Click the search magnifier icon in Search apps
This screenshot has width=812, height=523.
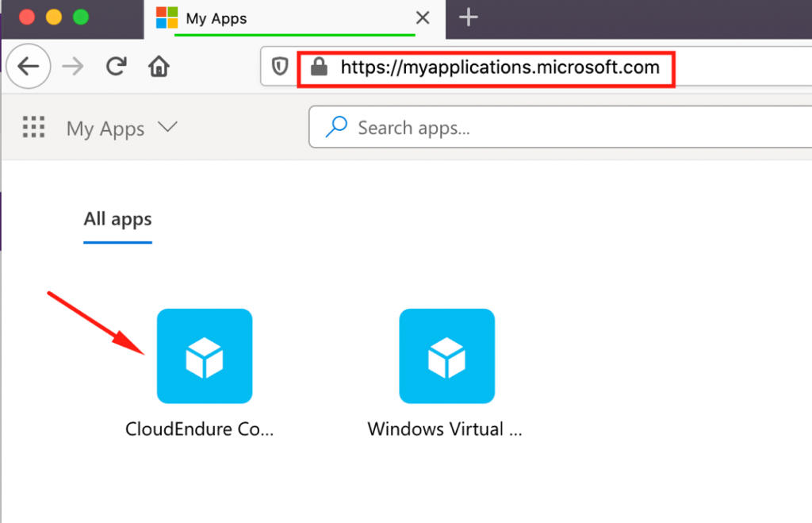point(335,127)
